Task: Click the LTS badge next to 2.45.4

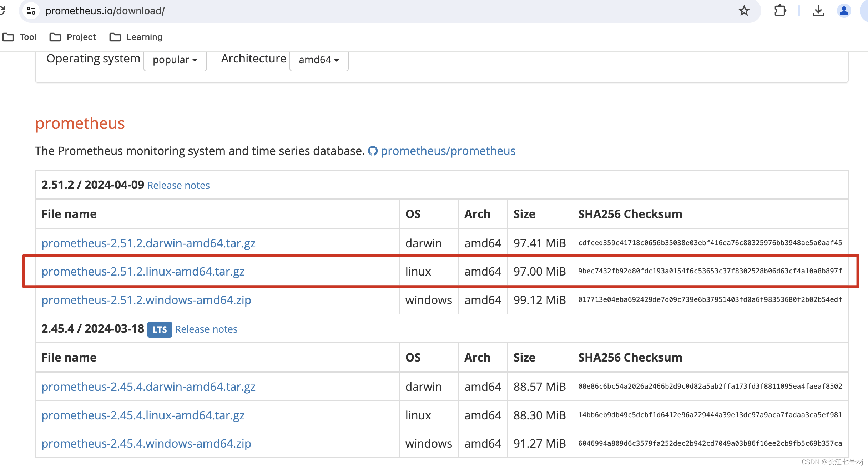Action: pos(160,329)
